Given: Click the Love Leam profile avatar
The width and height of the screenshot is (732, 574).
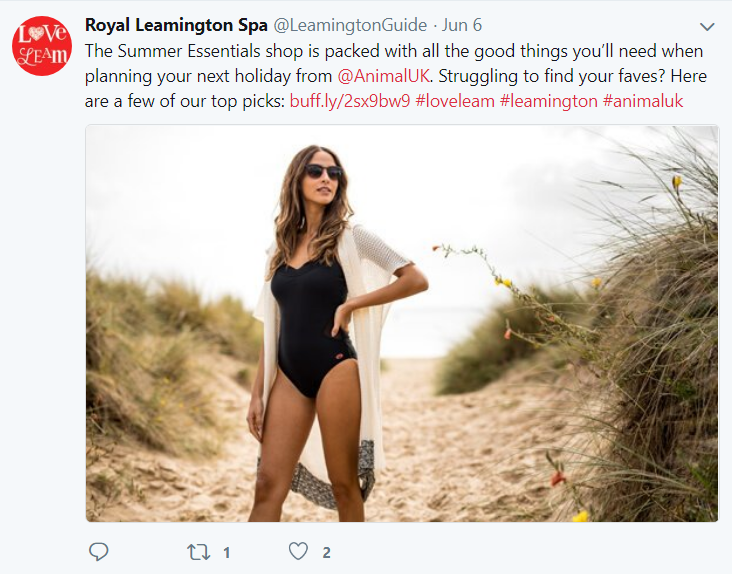Looking at the screenshot, I should pyautogui.click(x=42, y=45).
